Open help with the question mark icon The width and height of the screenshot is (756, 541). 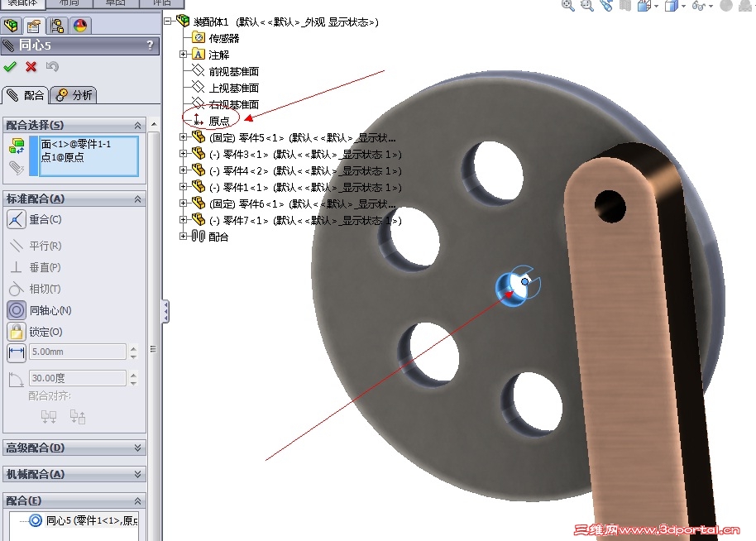pyautogui.click(x=150, y=45)
